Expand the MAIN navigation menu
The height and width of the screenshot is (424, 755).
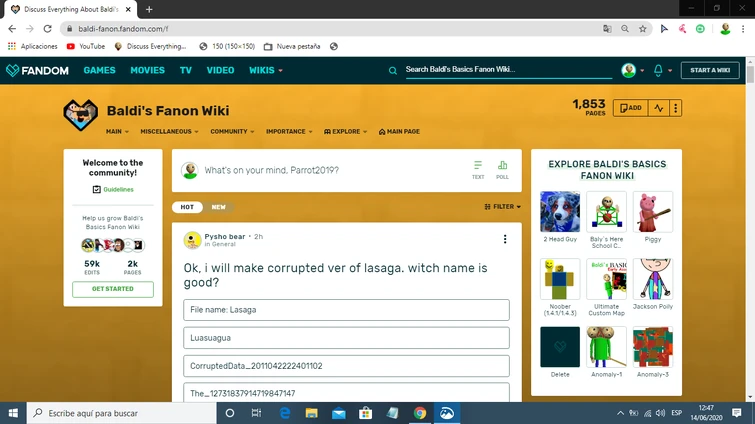click(117, 131)
